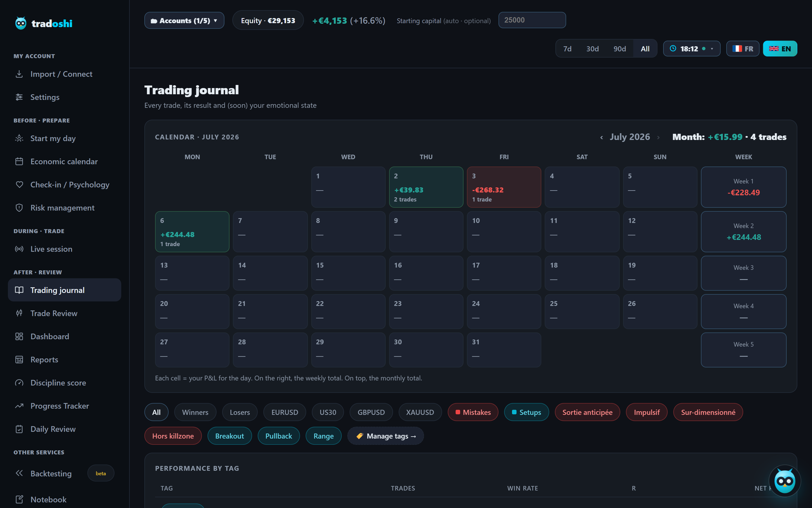Filter trades by US30
Image resolution: width=812 pixels, height=508 pixels.
(x=328, y=412)
